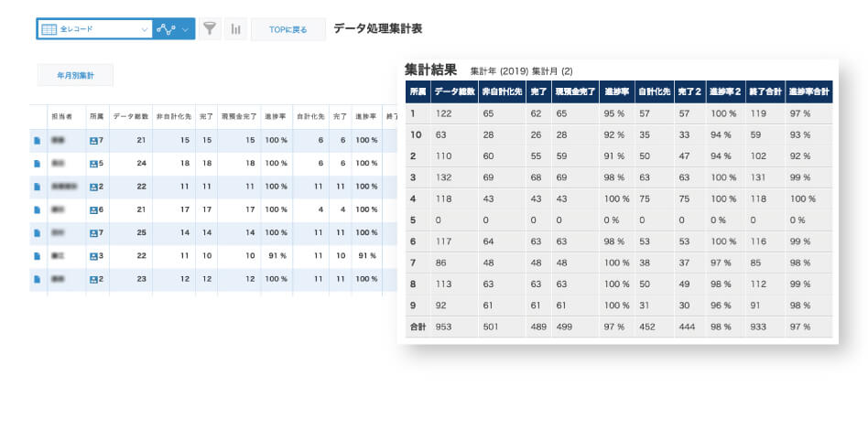Click the 非自計化先 column header in record list
Screen dimensions: 868x429
tap(173, 117)
